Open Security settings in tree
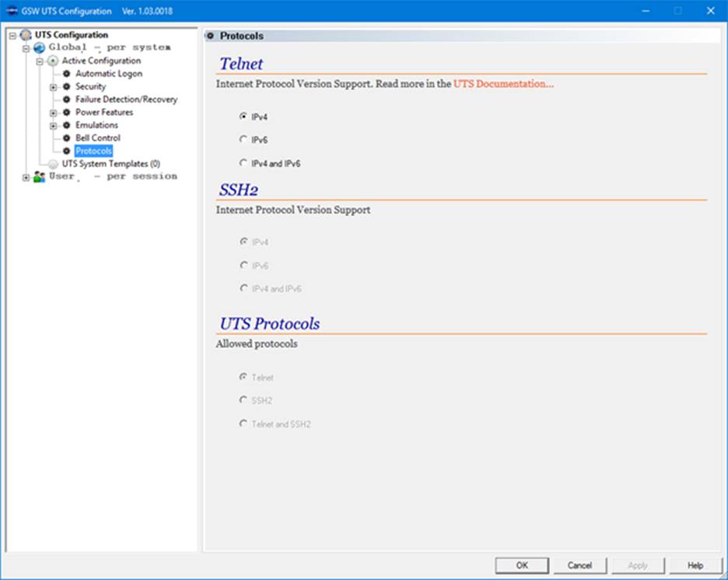The width and height of the screenshot is (728, 580). 90,86
